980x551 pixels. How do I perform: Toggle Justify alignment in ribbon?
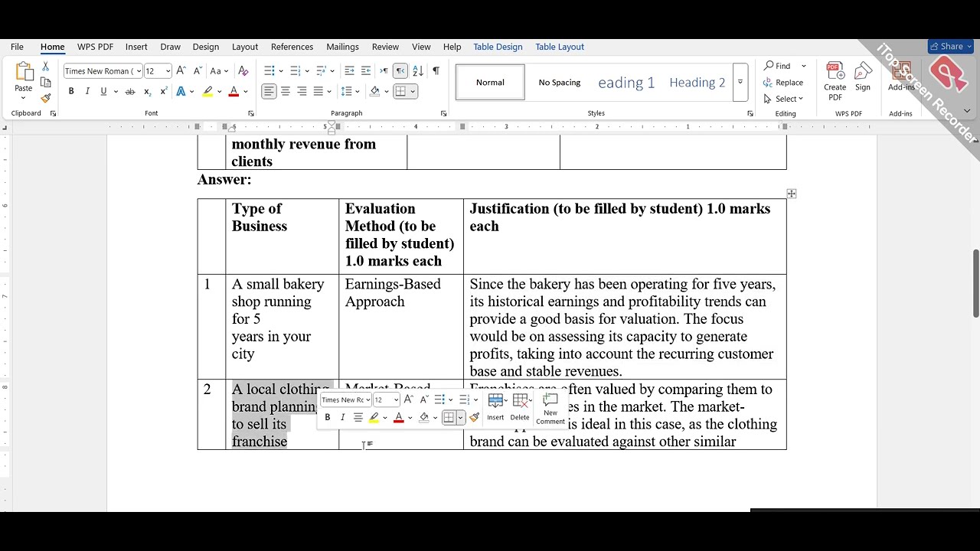tap(318, 92)
